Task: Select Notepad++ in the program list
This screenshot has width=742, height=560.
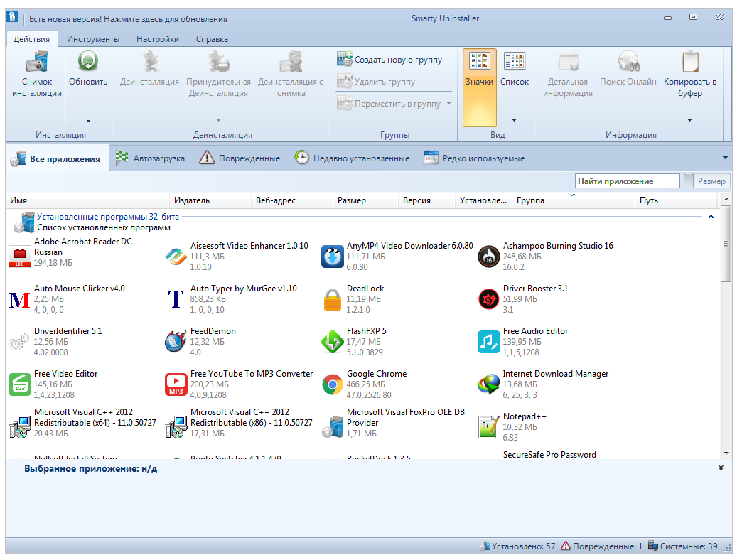Action: [525, 416]
